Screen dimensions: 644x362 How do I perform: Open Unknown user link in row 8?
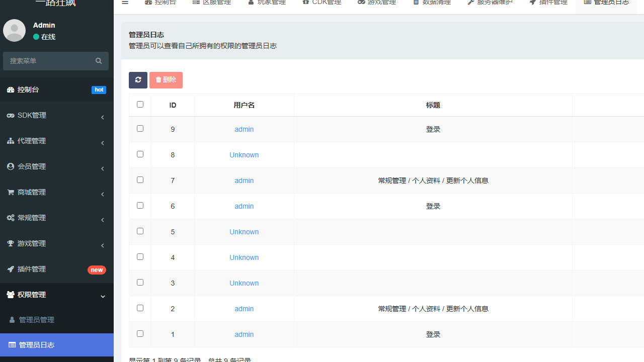point(244,155)
